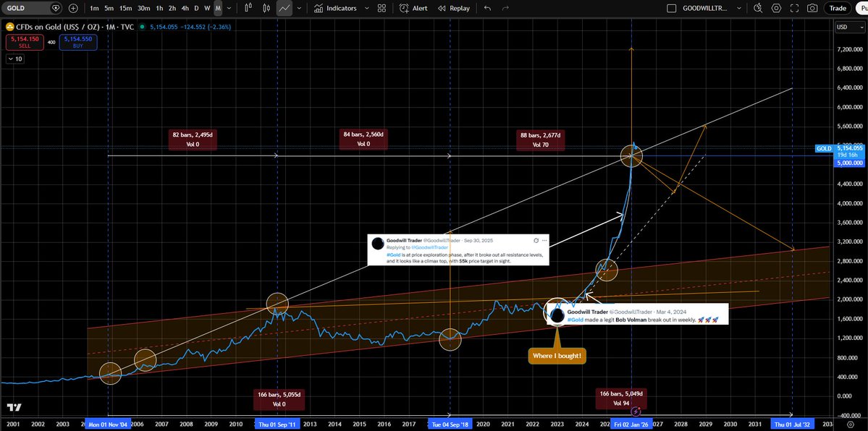Select the '166 bars, 5,055d' date range label

point(278,399)
